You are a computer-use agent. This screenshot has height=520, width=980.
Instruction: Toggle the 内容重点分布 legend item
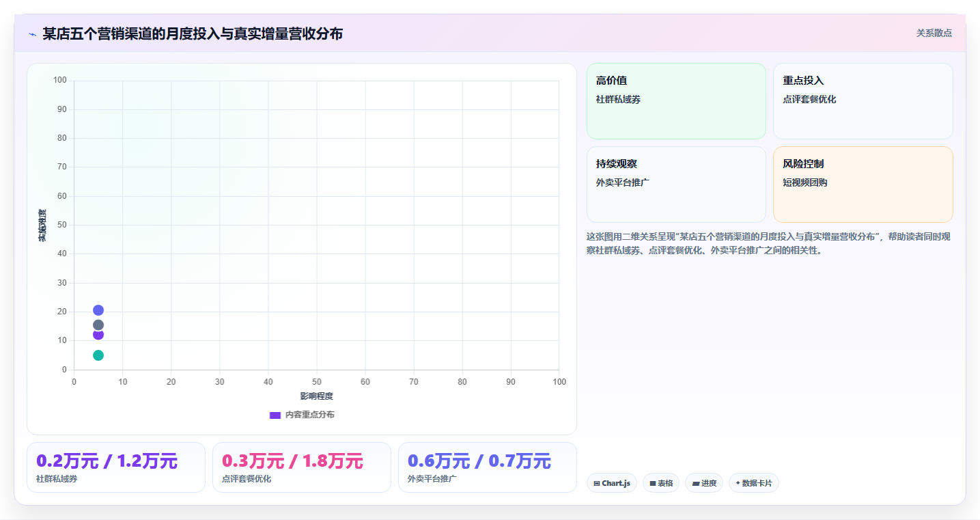click(x=302, y=415)
